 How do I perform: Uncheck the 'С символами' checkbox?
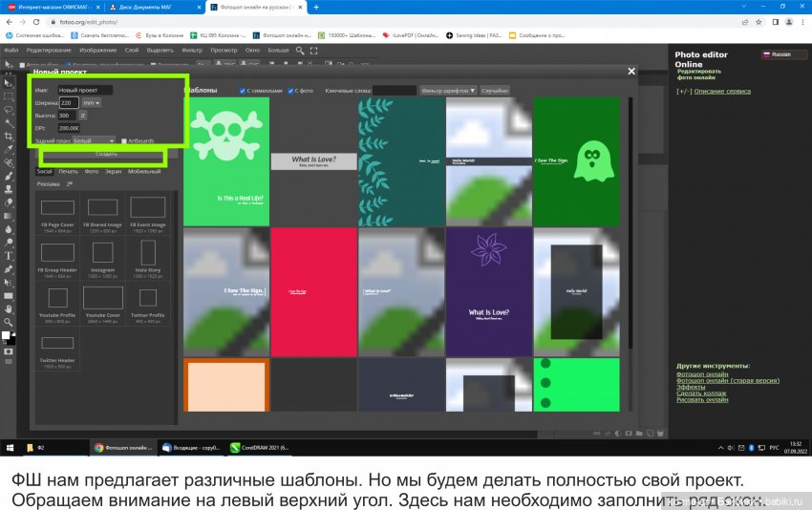coord(241,91)
